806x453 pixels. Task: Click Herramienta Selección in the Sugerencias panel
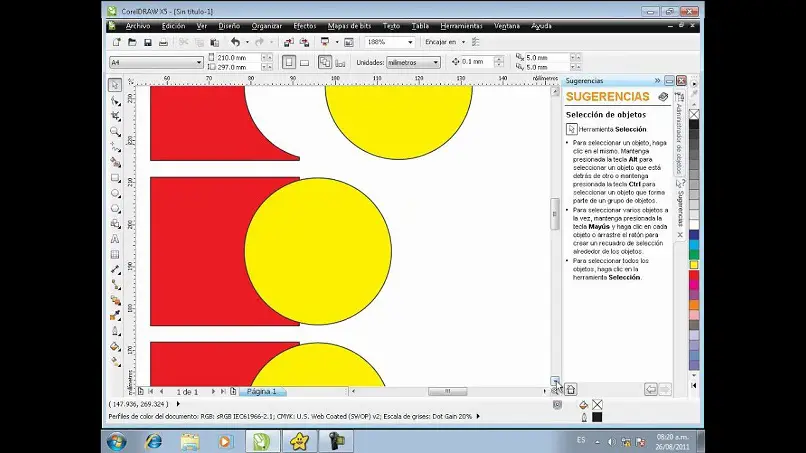(x=611, y=129)
